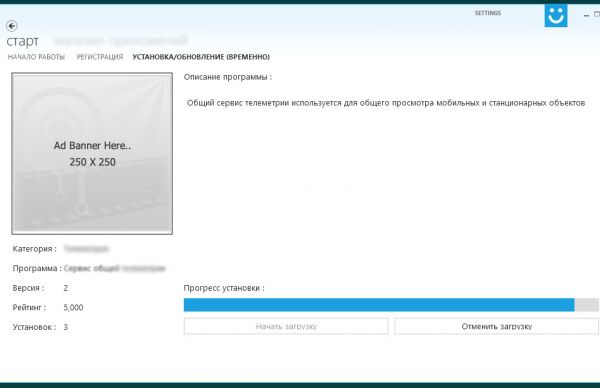Open SETTINGS link

click(x=488, y=13)
